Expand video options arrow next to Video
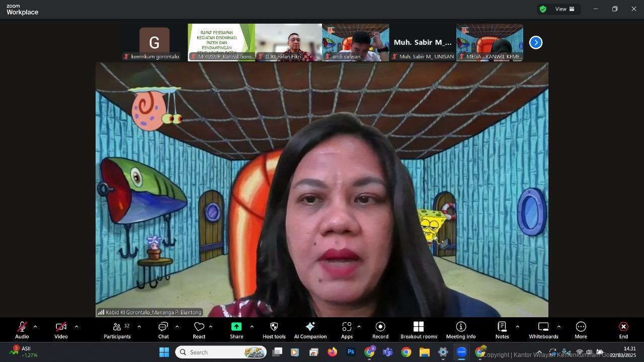644x362 pixels. [x=76, y=327]
